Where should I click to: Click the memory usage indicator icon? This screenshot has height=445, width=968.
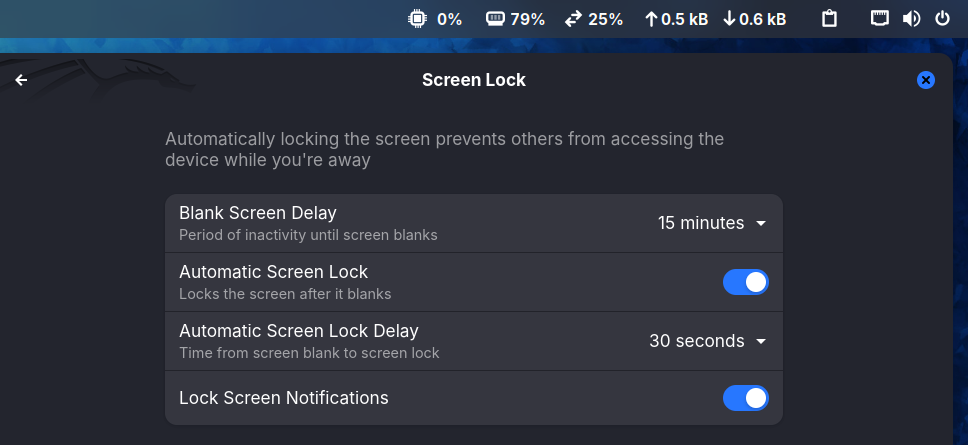pyautogui.click(x=496, y=18)
